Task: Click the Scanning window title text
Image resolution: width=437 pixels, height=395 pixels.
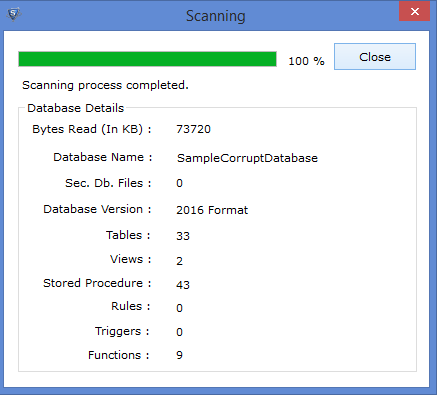Action: click(216, 16)
